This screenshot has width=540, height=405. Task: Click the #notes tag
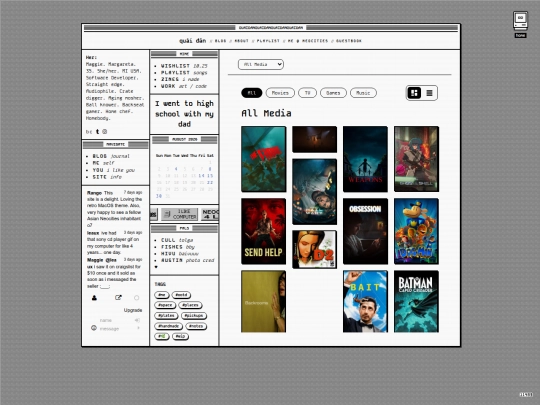[196, 326]
